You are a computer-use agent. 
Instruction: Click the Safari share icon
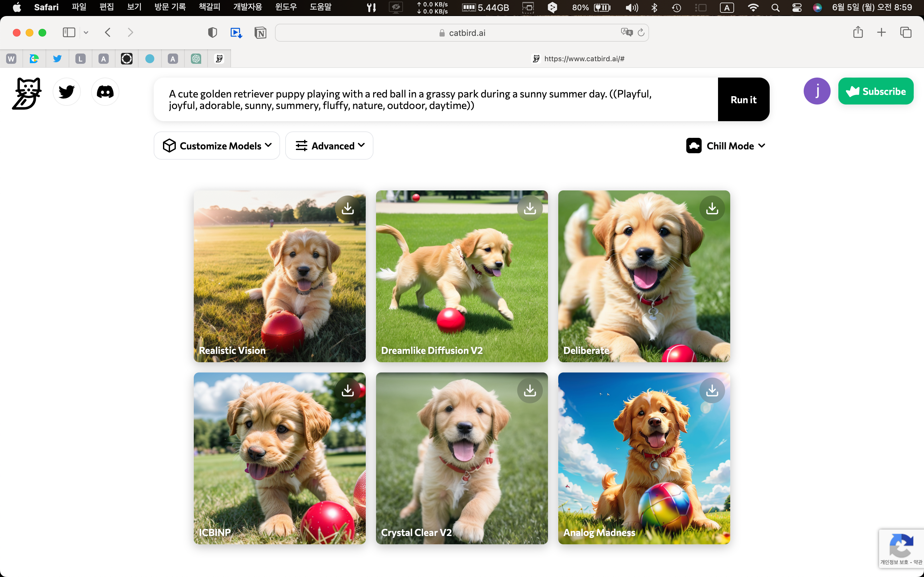pos(858,32)
